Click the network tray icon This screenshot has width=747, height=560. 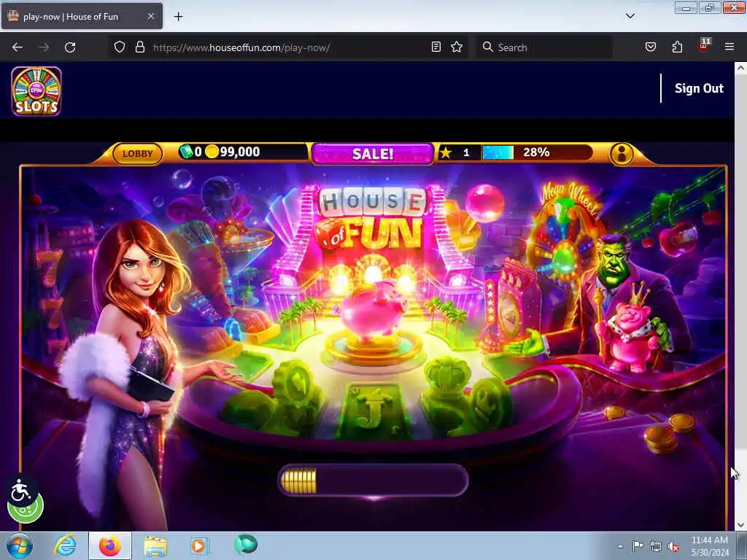656,547
